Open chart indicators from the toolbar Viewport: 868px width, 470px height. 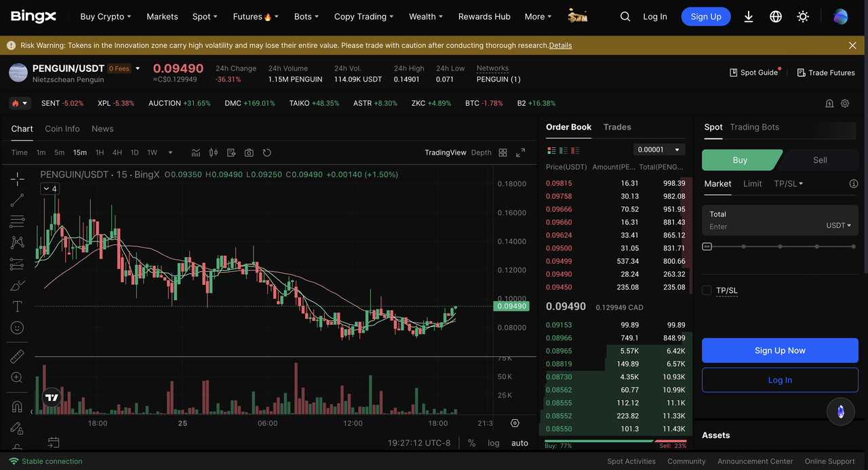pyautogui.click(x=196, y=153)
